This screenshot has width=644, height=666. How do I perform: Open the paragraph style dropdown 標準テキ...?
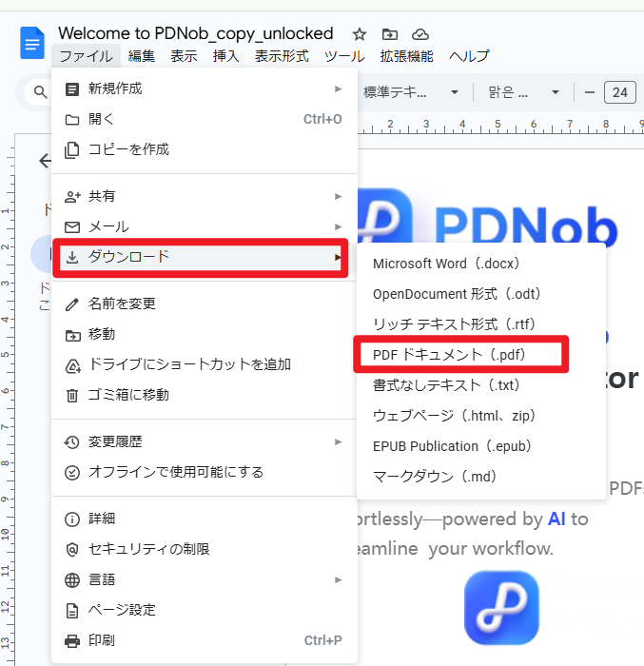point(411,92)
